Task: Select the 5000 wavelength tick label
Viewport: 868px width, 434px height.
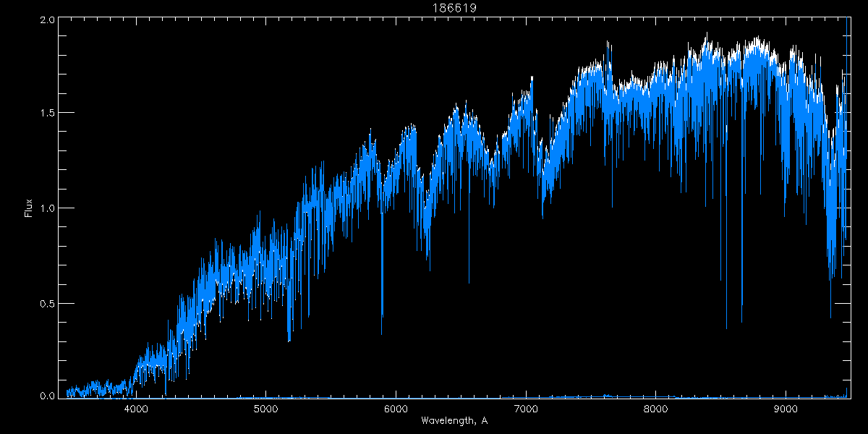Action: pos(266,409)
